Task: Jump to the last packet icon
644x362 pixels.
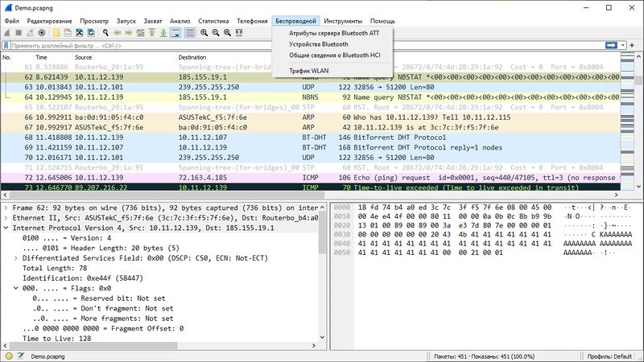Action: click(163, 33)
